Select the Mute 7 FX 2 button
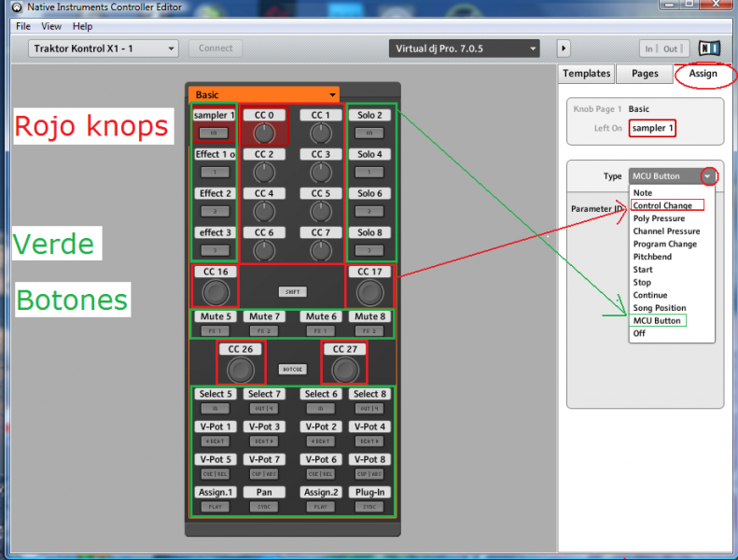The image size is (738, 560). tap(264, 331)
